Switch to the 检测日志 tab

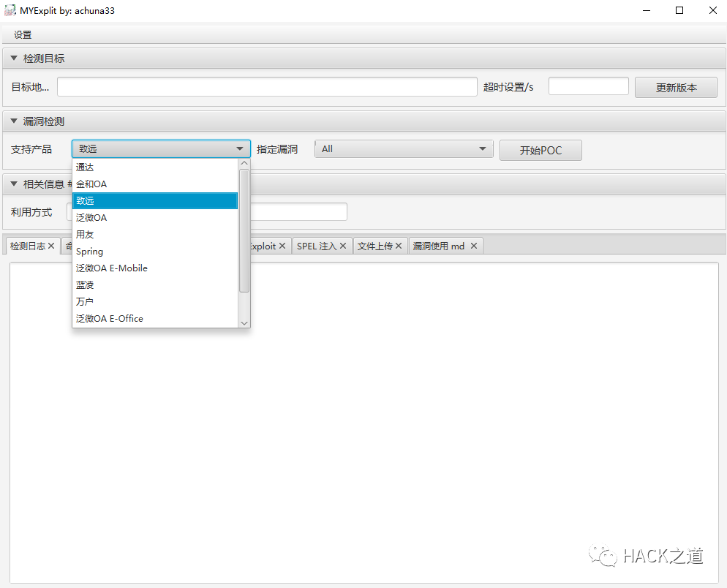28,246
